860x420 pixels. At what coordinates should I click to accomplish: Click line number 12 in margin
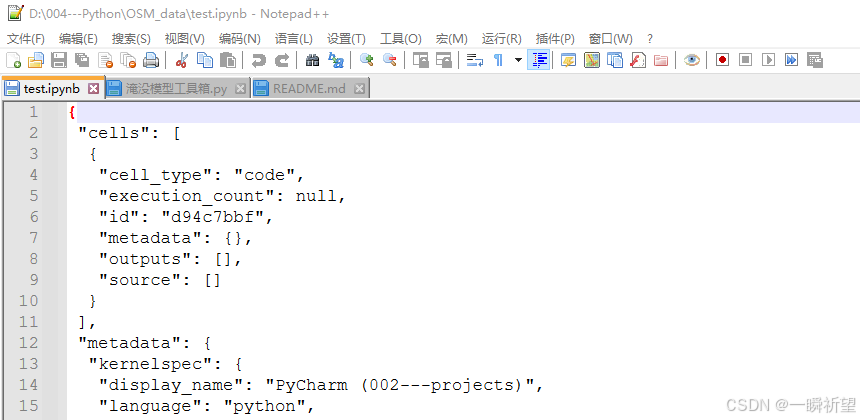click(29, 343)
